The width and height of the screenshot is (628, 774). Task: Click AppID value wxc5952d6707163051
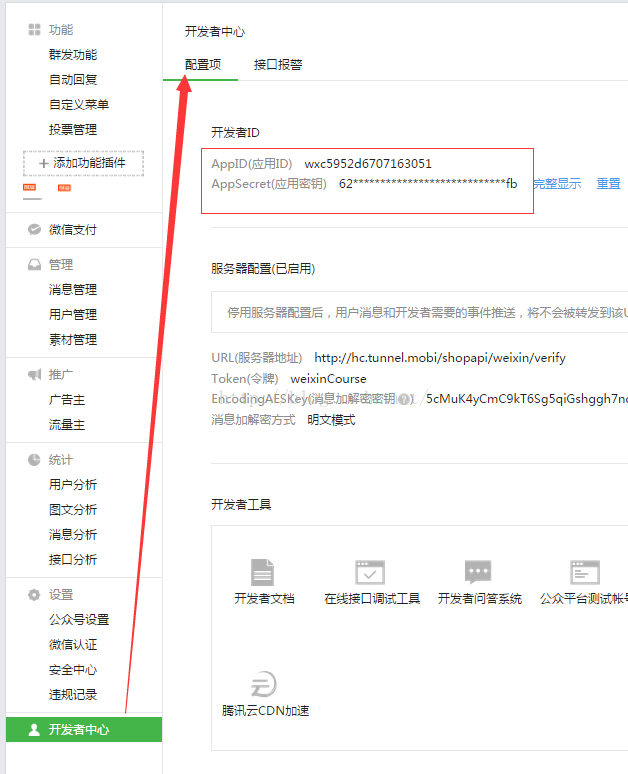[368, 164]
